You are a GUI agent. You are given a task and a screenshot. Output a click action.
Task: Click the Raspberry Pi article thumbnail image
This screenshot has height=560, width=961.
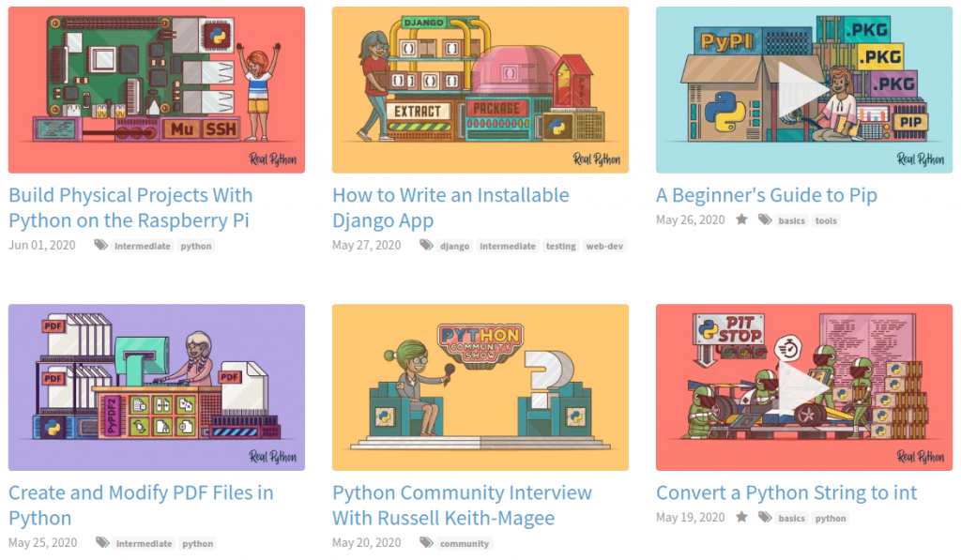pyautogui.click(x=157, y=90)
